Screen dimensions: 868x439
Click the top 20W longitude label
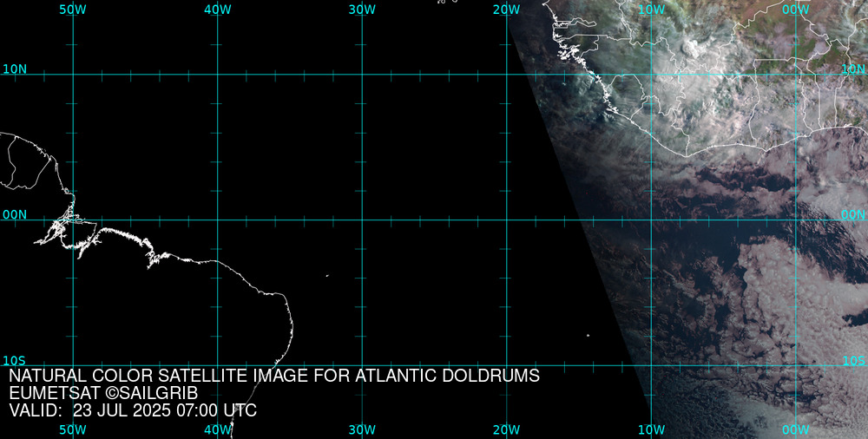pos(507,10)
